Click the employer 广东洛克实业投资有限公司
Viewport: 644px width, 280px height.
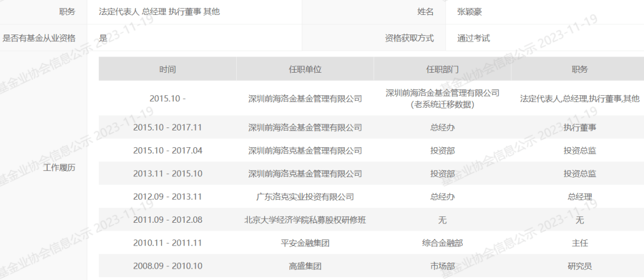point(305,197)
